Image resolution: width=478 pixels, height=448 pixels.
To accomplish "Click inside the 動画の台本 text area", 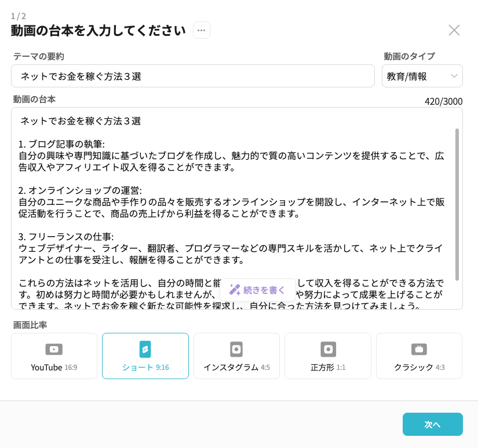I will click(232, 191).
